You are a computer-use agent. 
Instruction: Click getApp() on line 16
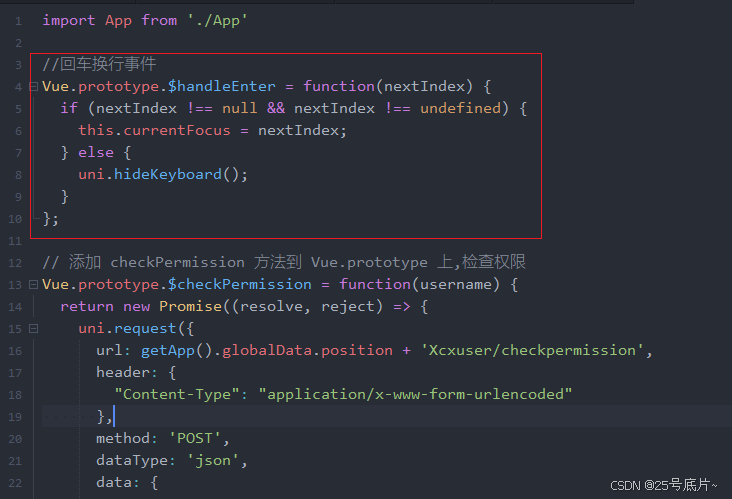pos(177,351)
